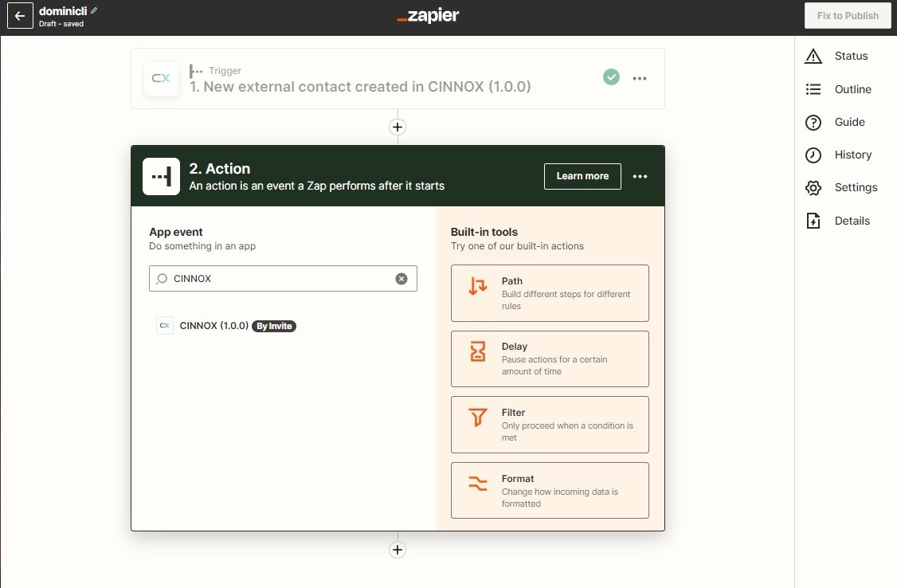
Task: Click the By Invite badge
Action: pos(274,326)
